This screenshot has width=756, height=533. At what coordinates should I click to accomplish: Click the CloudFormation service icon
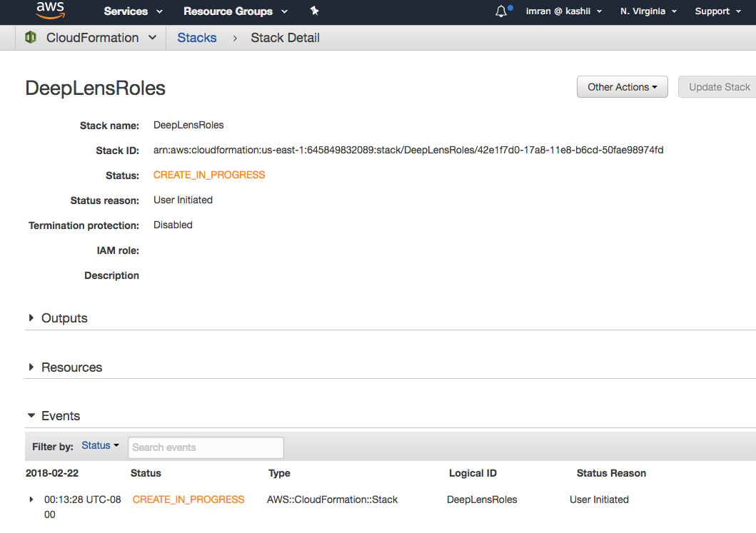pyautogui.click(x=31, y=37)
